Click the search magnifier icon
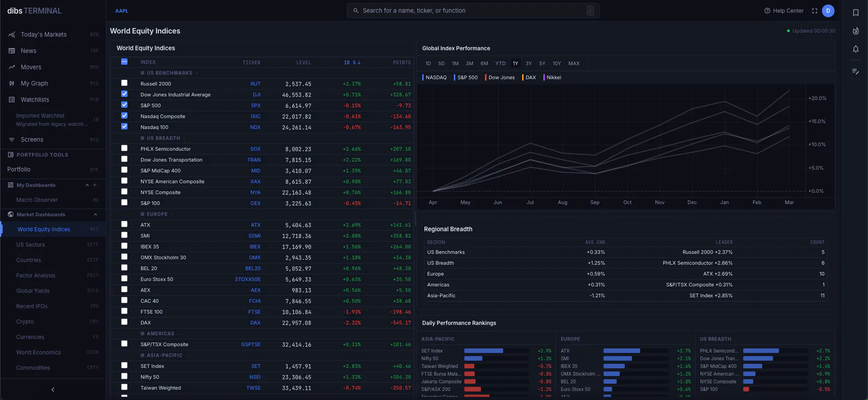The height and width of the screenshot is (400, 868). (356, 10)
